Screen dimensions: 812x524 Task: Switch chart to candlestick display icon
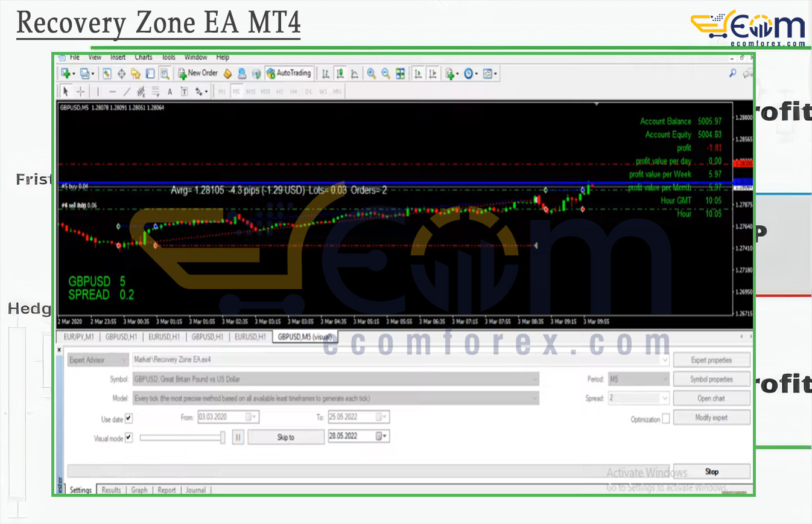click(x=340, y=73)
